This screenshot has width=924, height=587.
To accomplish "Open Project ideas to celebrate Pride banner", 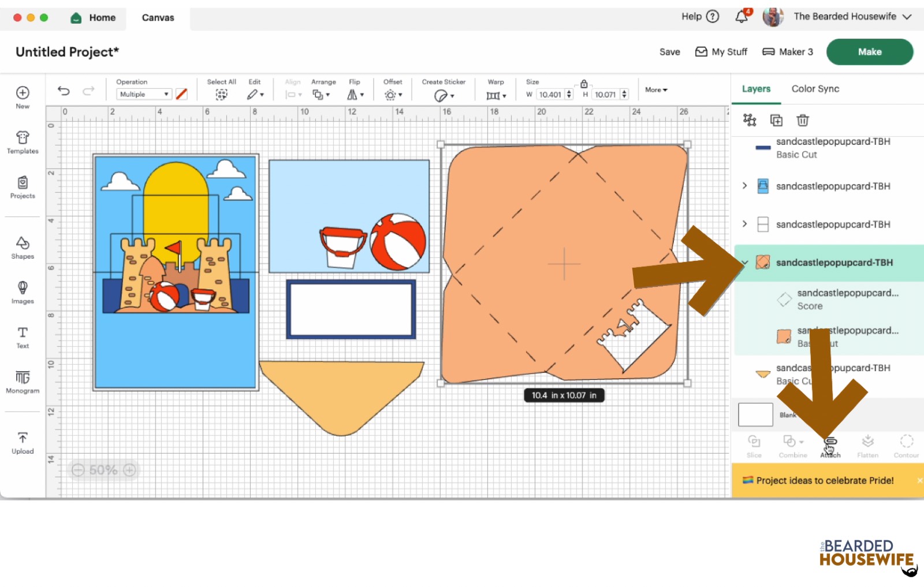I will (825, 480).
